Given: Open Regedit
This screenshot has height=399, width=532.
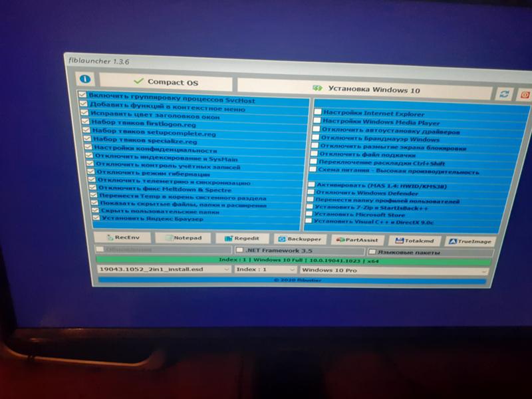Looking at the screenshot, I should coord(242,239).
